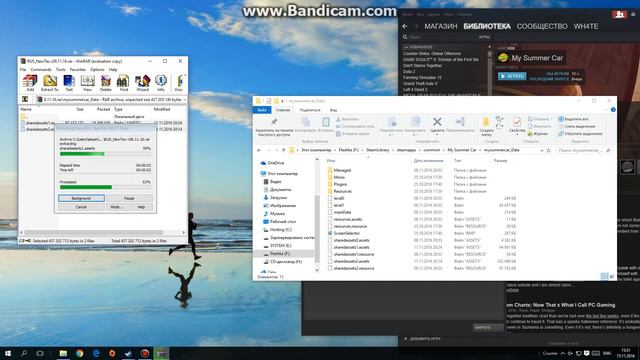This screenshot has height=360, width=640.
Task: Click Explorer back navigation arrow
Action: click(259, 150)
